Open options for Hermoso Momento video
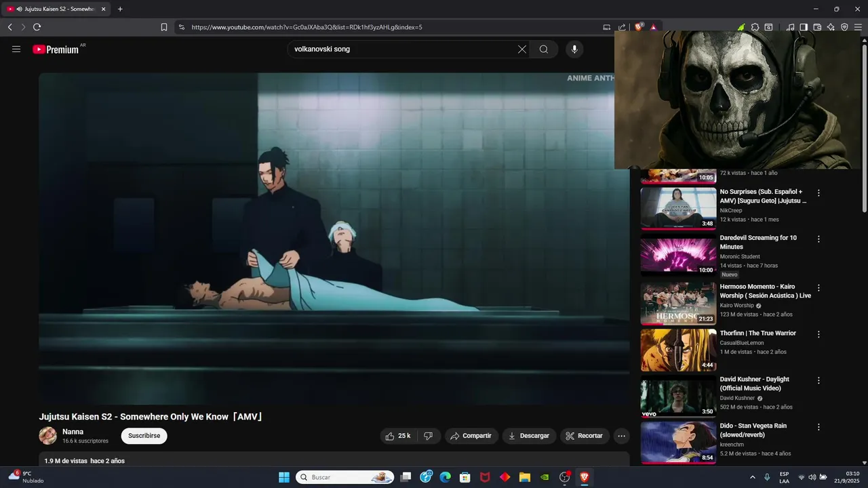868x488 pixels. pyautogui.click(x=818, y=288)
